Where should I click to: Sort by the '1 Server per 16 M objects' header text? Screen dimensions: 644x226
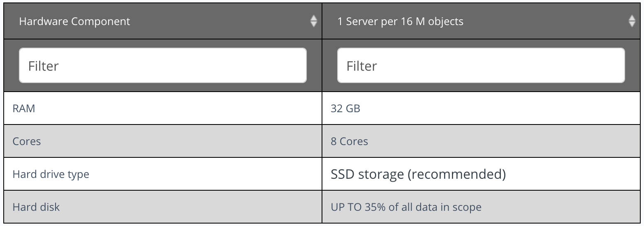(x=400, y=21)
